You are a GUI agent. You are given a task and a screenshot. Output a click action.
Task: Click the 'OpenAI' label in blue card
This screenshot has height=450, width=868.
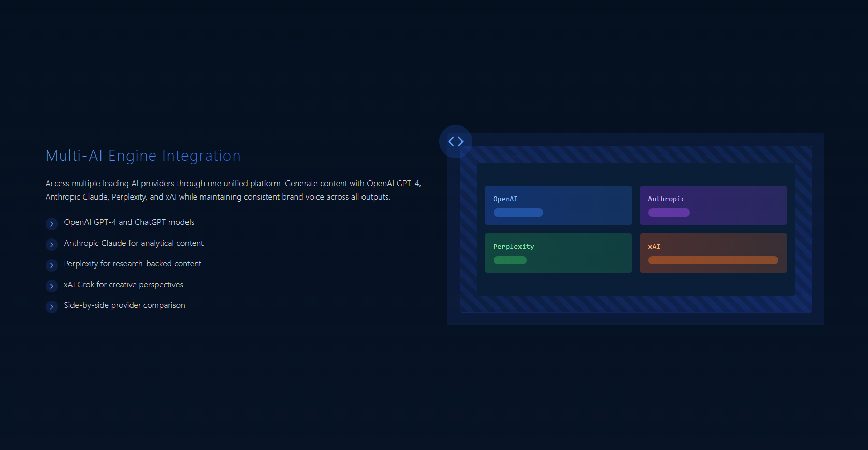point(505,199)
